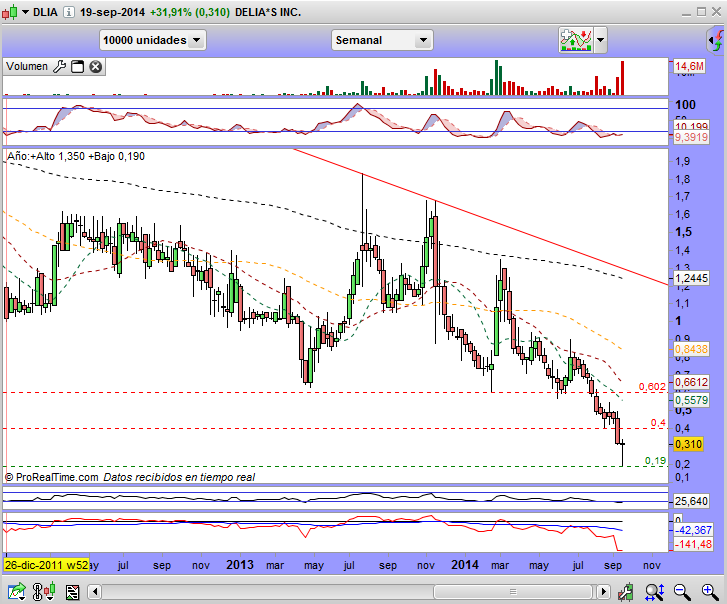Open the candlestick chart menu icon
This screenshot has height=604, width=727.
[10, 12]
